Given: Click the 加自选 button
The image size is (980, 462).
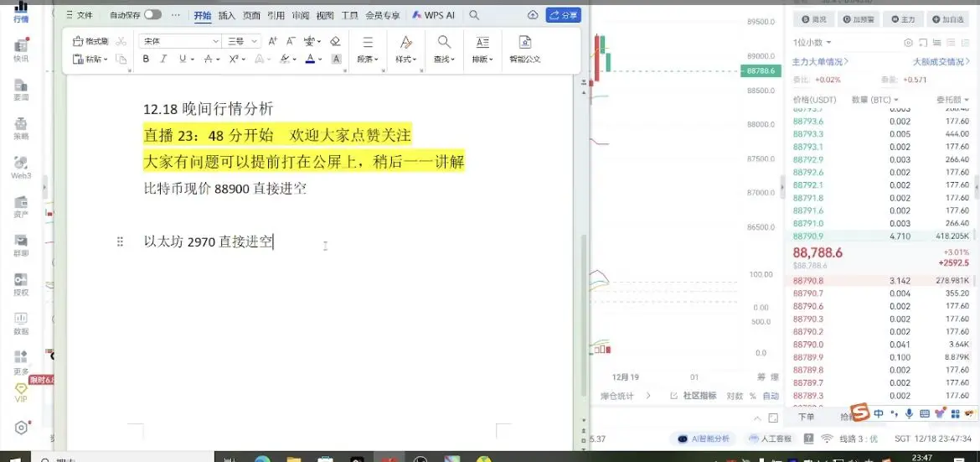Looking at the screenshot, I should (x=949, y=19).
